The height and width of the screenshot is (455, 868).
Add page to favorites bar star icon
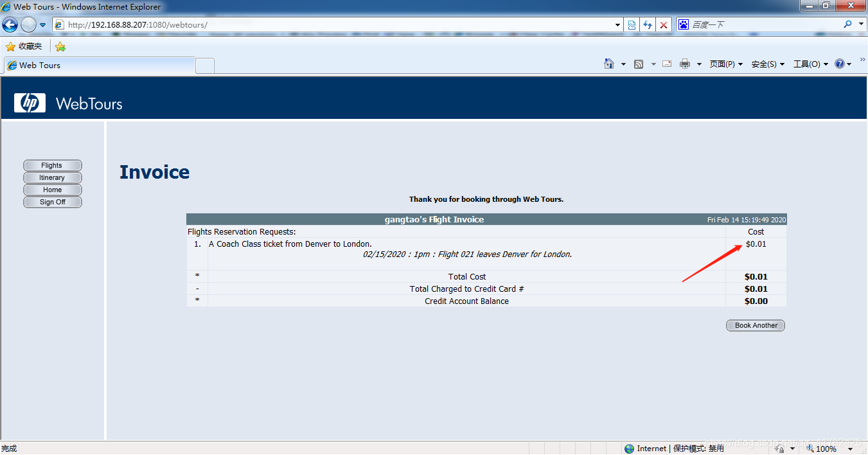point(60,46)
